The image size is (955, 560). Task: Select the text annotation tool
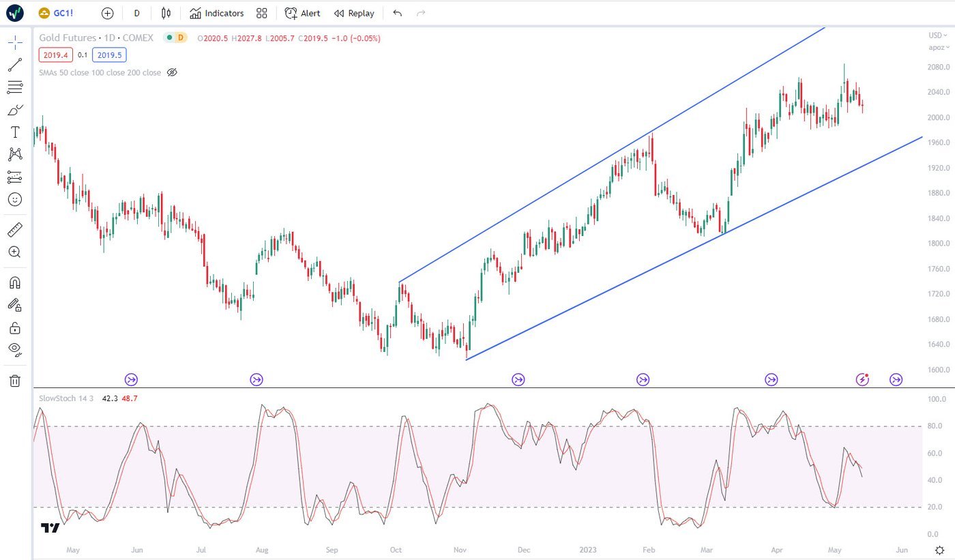pos(14,132)
